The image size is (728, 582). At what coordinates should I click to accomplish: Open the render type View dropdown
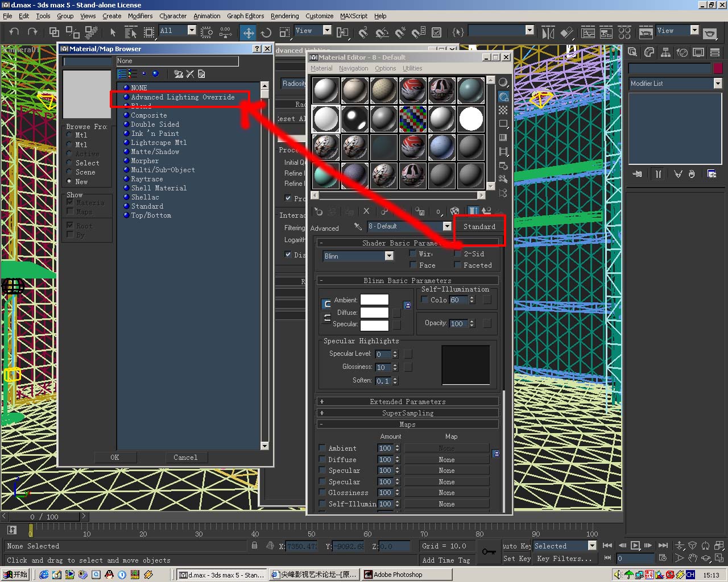pos(694,30)
